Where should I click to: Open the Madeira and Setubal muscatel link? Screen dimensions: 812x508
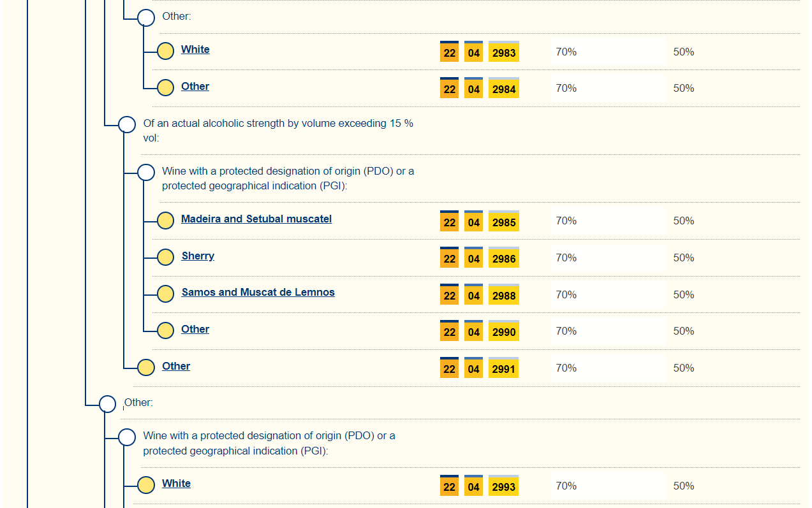(256, 219)
